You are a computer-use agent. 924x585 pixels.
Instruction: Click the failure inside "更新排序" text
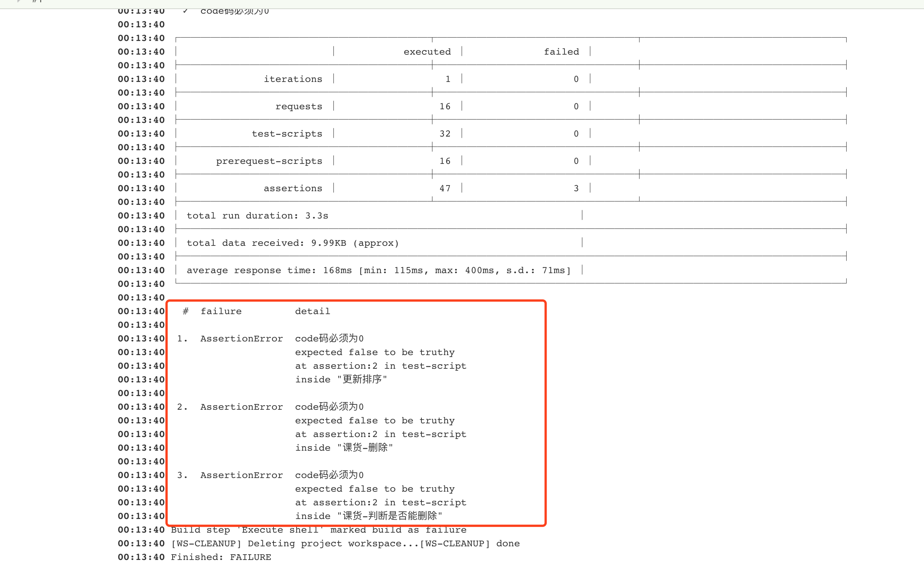(341, 380)
